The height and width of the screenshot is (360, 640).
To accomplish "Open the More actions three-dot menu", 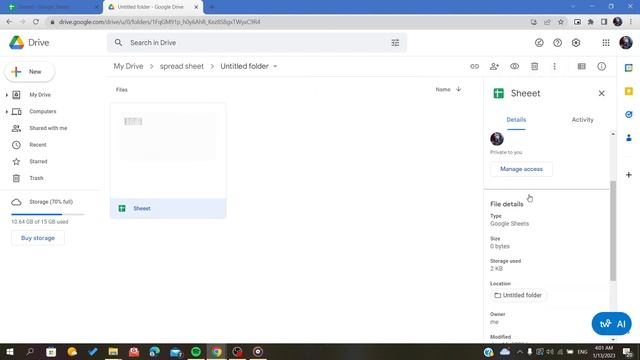I will point(554,66).
